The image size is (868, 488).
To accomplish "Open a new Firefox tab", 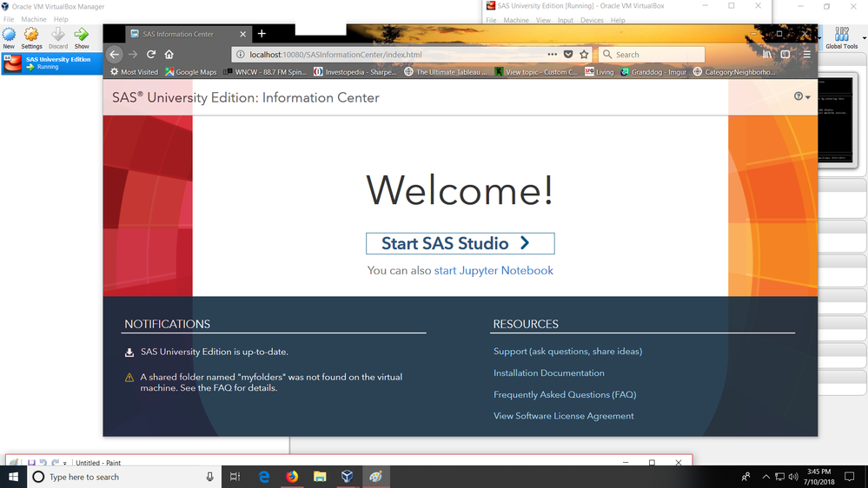I will click(262, 34).
